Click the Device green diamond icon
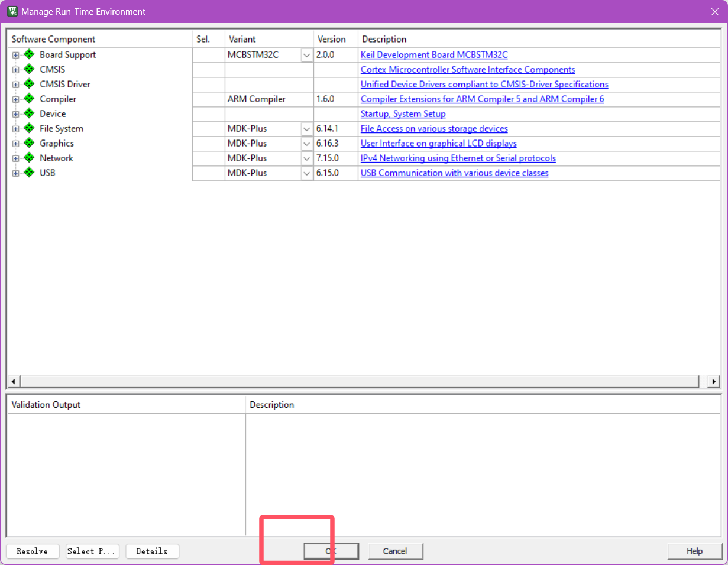This screenshot has width=728, height=565. coord(29,113)
